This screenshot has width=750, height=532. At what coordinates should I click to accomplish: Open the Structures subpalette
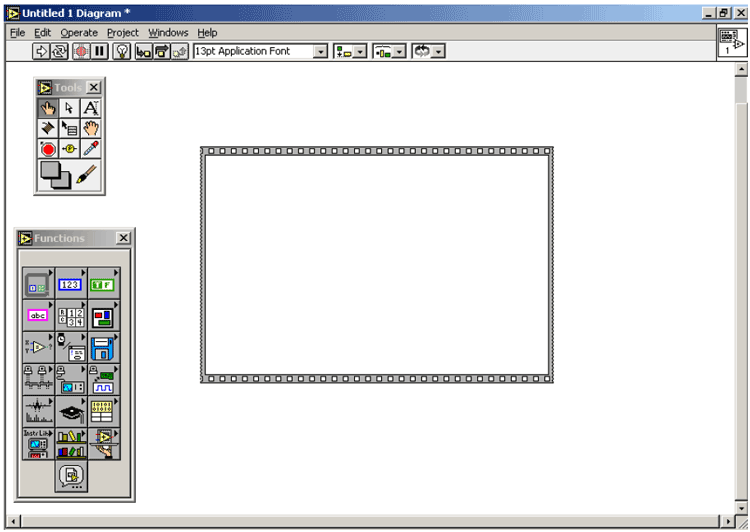tap(38, 283)
